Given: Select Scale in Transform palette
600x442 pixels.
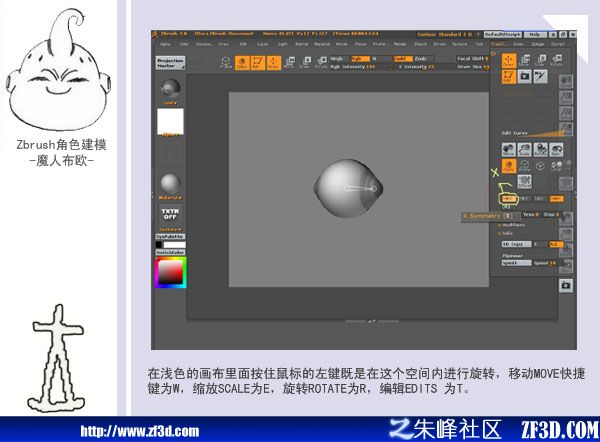Looking at the screenshot, I should 540,60.
